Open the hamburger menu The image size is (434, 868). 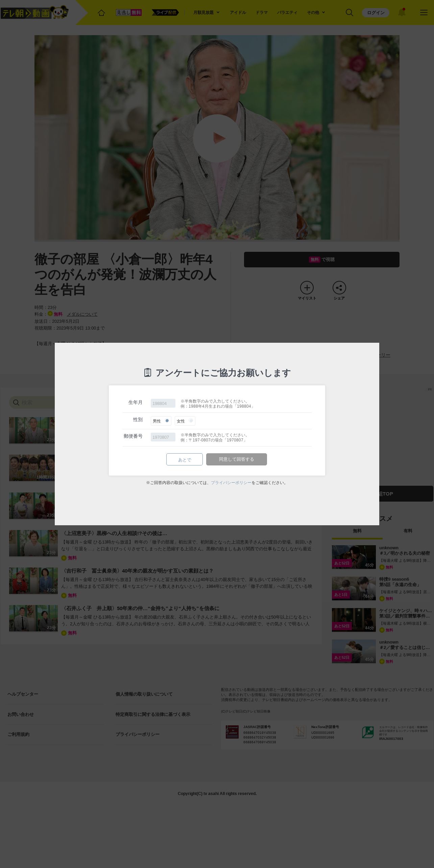click(424, 13)
